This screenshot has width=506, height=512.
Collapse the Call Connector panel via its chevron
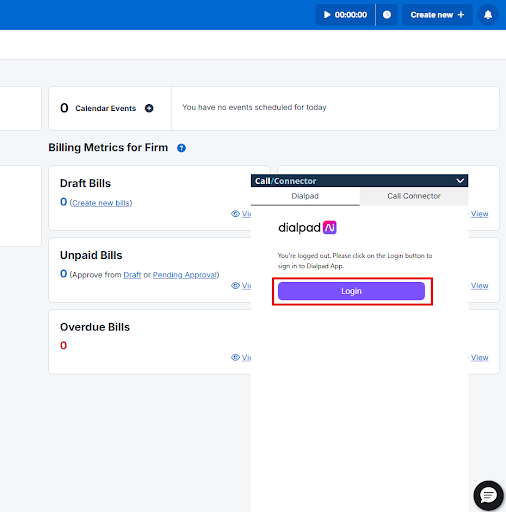point(460,181)
